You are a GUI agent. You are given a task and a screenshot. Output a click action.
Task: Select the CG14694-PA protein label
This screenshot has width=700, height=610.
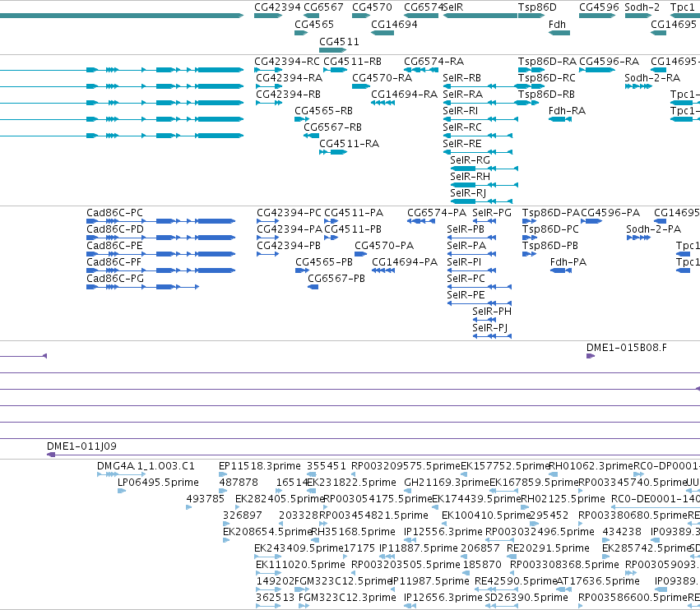(x=405, y=262)
